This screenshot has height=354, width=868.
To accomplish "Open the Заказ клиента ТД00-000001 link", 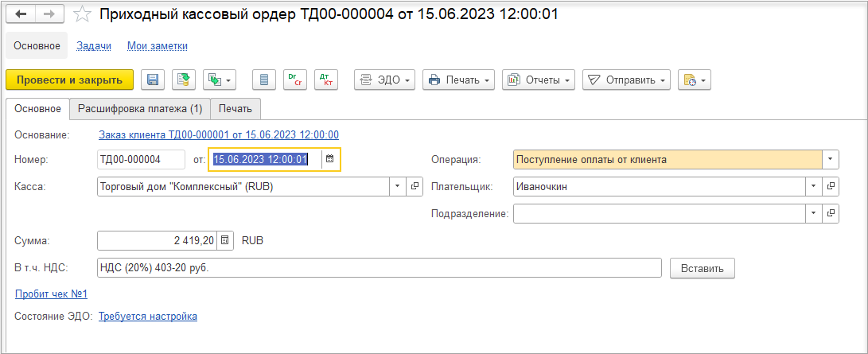I will [219, 134].
